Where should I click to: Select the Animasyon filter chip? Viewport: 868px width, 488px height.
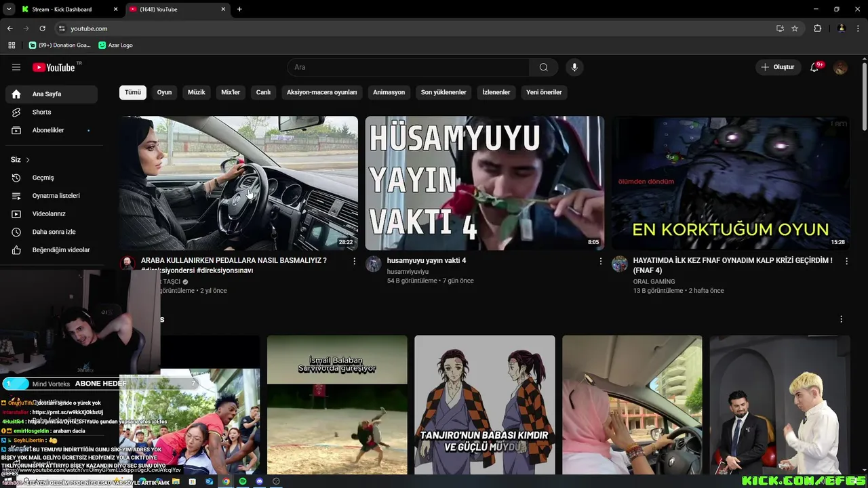(x=389, y=92)
